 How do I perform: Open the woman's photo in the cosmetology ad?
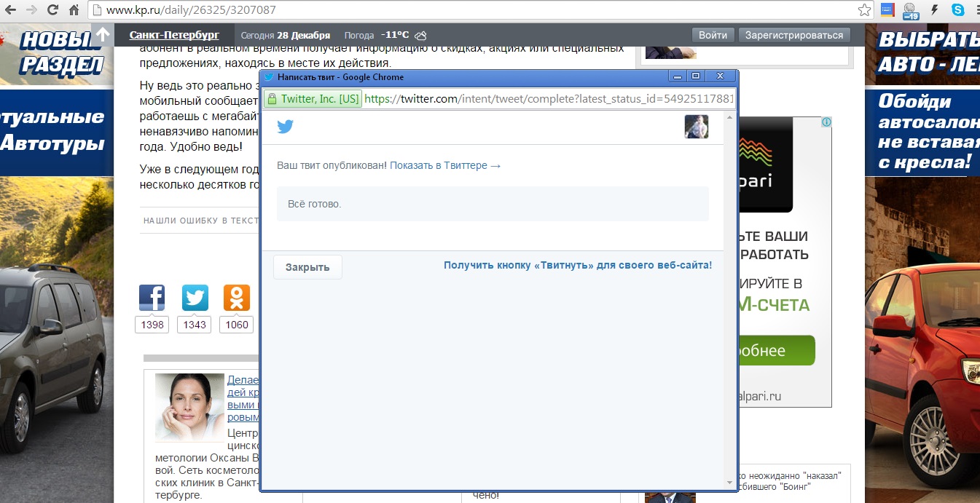click(x=189, y=406)
